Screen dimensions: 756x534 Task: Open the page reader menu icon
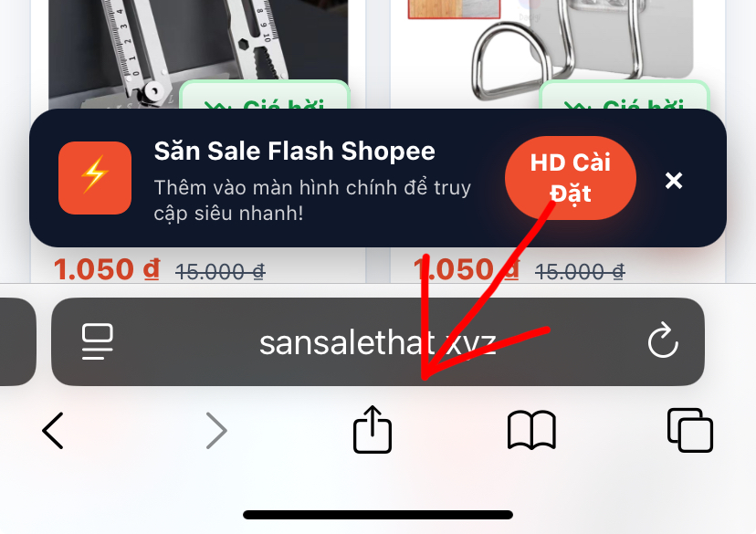pos(98,341)
